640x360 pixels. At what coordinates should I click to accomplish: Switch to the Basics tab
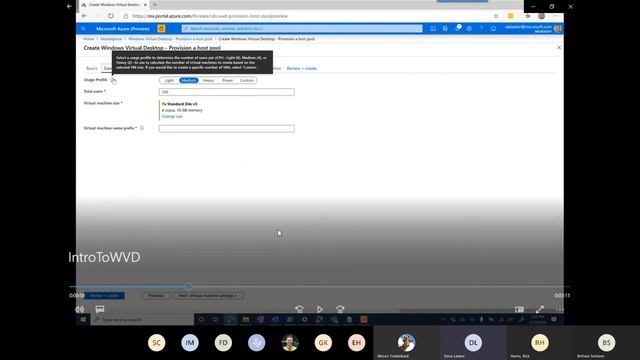point(92,68)
